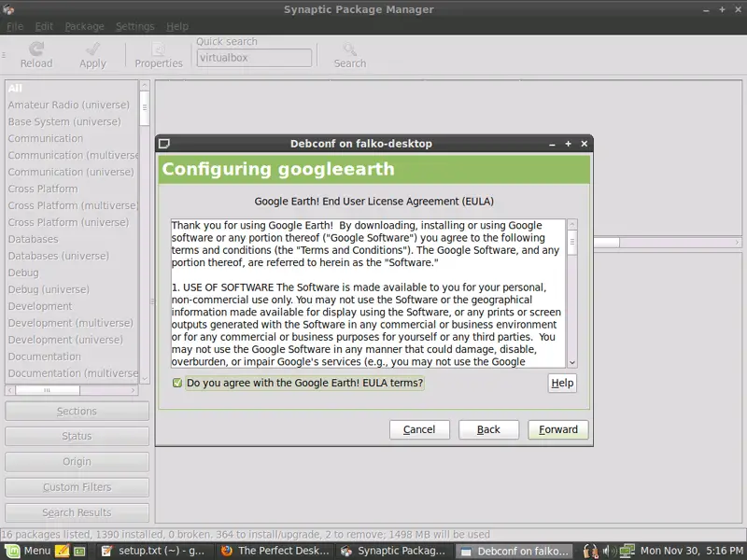Select Development (multiverse) category

(72, 323)
